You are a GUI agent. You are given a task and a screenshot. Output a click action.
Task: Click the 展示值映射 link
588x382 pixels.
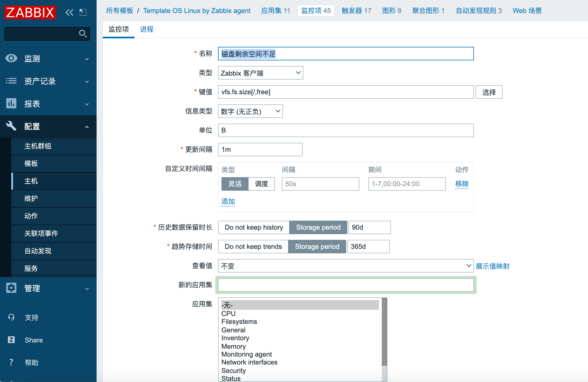pos(492,266)
